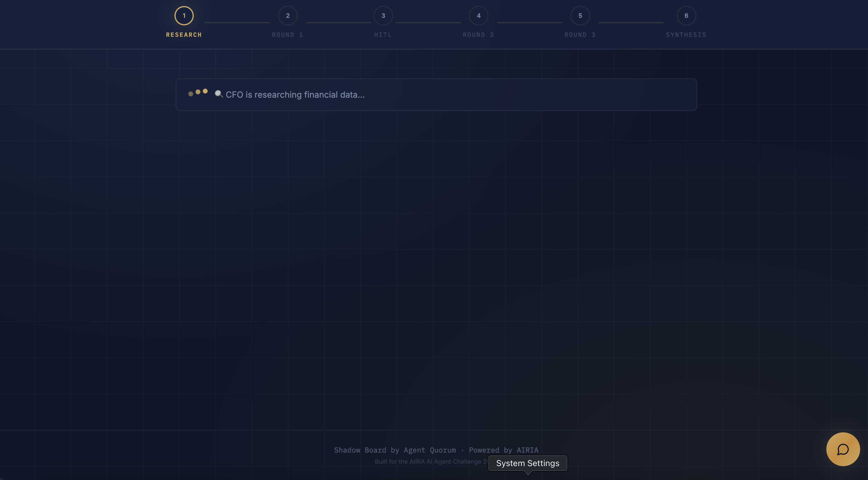Select the step 6 Synthesis circle

coord(686,16)
